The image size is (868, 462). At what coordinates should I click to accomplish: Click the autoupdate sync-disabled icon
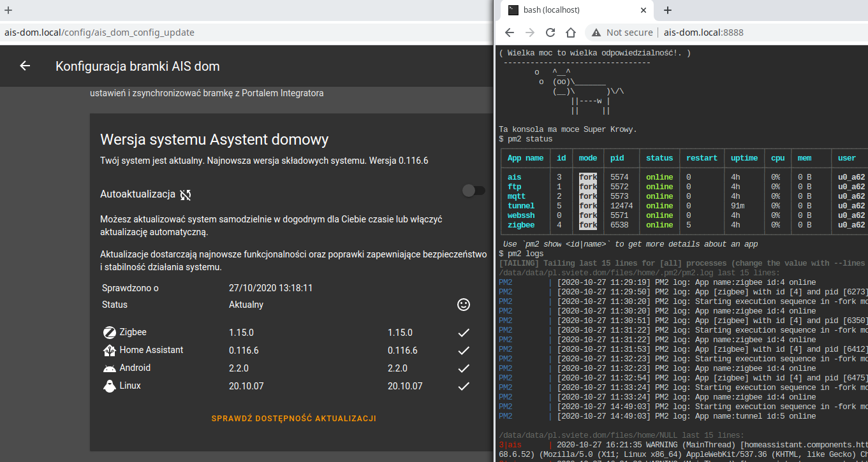186,194
